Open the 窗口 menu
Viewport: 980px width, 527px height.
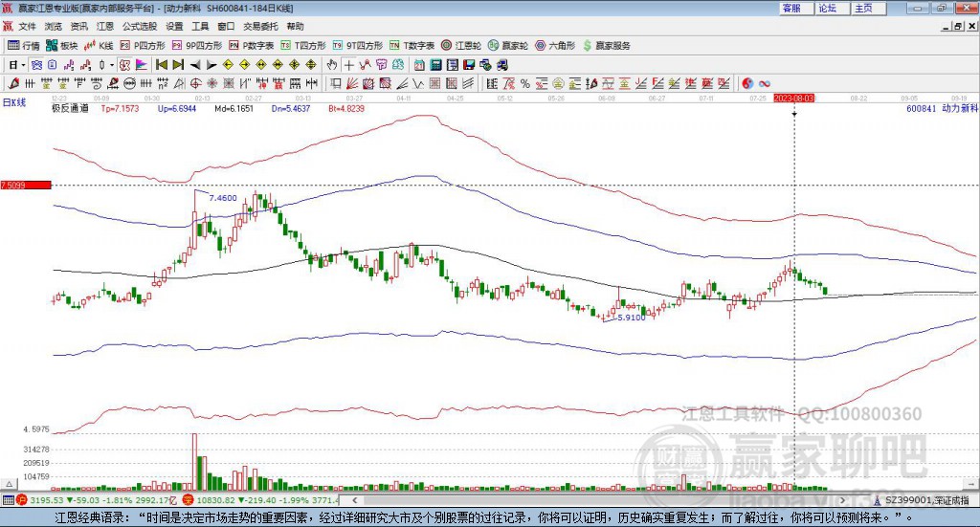point(226,26)
